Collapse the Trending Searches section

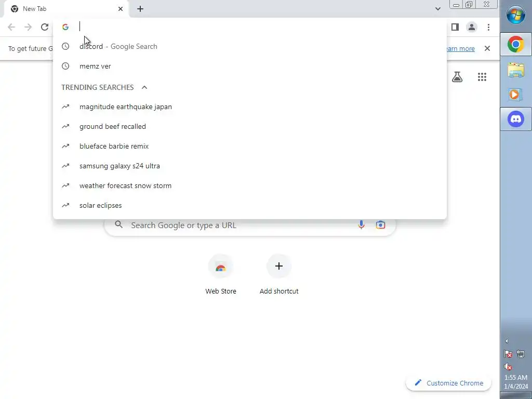coord(144,87)
